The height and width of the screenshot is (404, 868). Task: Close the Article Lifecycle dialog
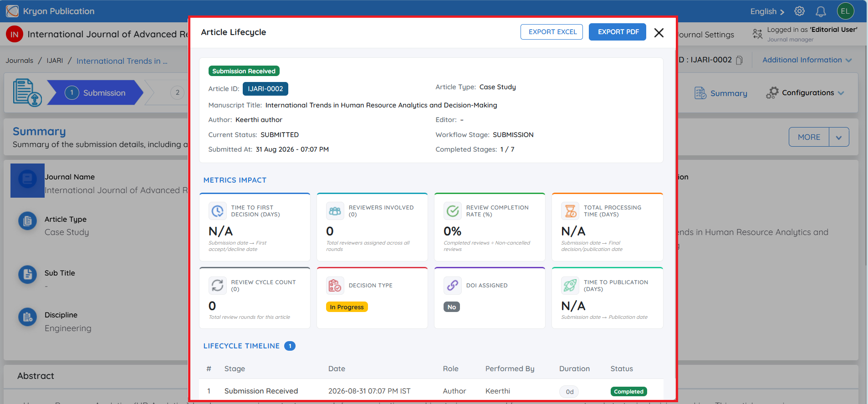pos(659,33)
